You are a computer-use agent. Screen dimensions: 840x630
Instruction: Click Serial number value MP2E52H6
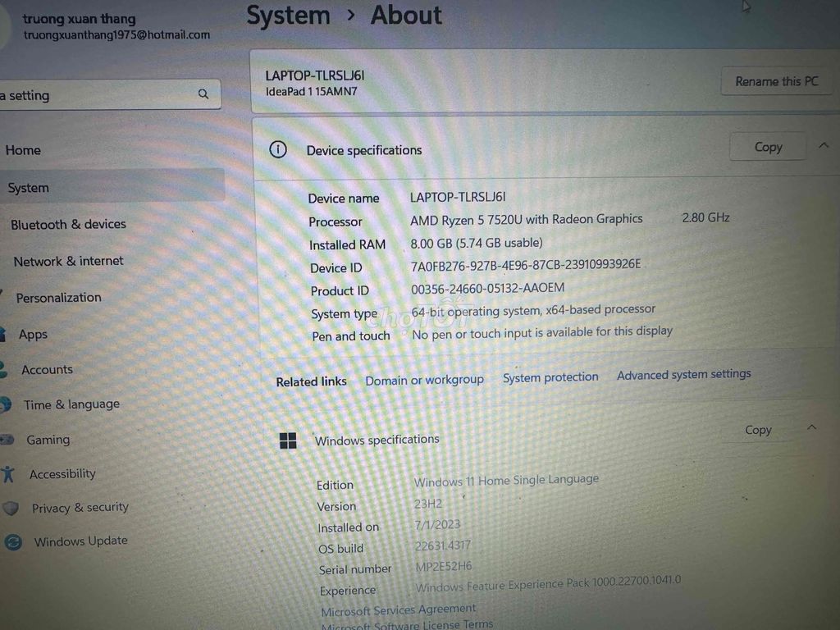444,566
